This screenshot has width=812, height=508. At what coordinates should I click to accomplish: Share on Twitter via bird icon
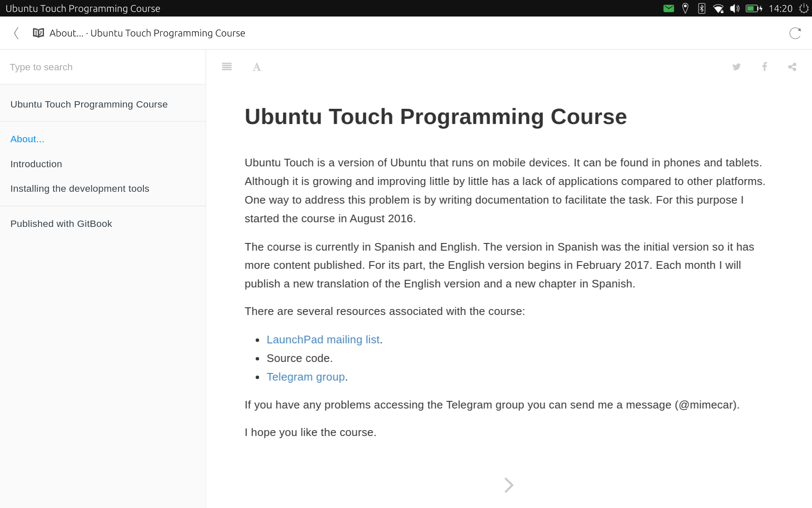736,67
